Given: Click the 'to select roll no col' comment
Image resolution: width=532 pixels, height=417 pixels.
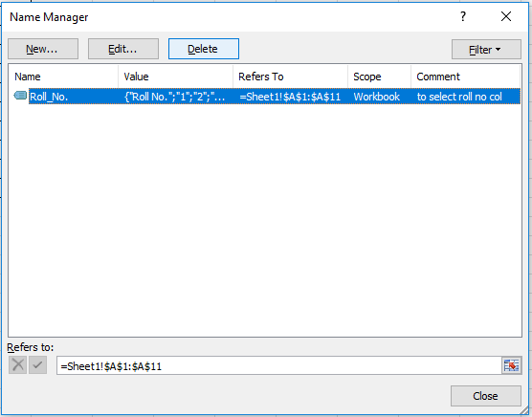Looking at the screenshot, I should 459,97.
